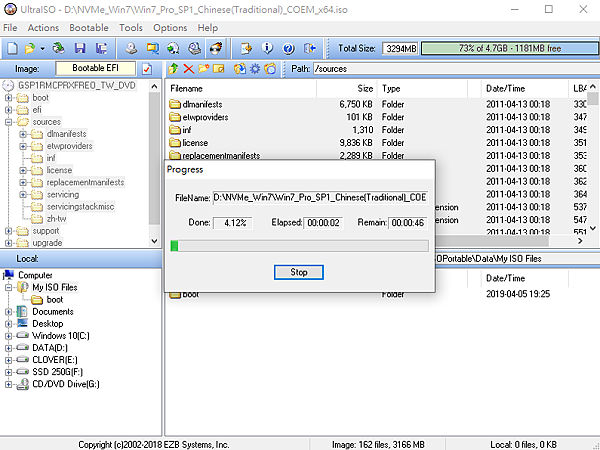Open the Help menu
The image size is (600, 450).
coord(208,28)
